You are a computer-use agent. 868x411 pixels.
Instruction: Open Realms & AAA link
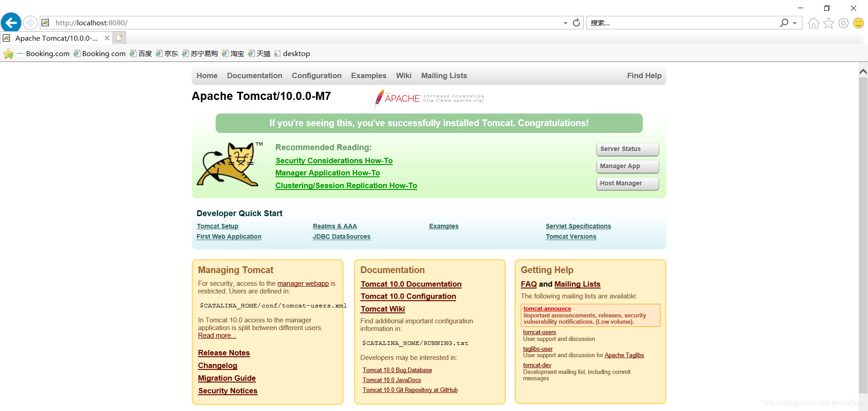[x=335, y=226]
